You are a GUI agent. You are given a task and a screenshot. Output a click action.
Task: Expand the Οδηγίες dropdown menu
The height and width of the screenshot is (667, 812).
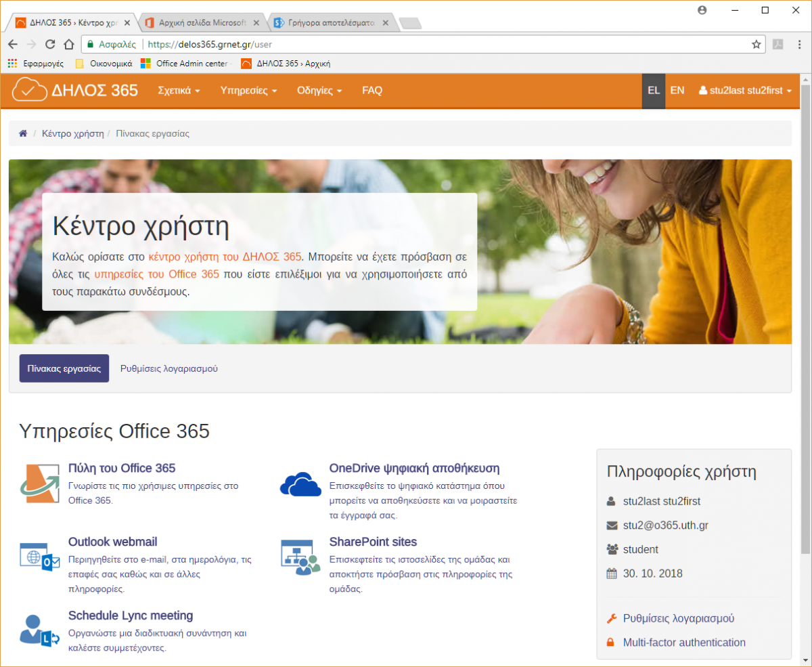point(319,90)
